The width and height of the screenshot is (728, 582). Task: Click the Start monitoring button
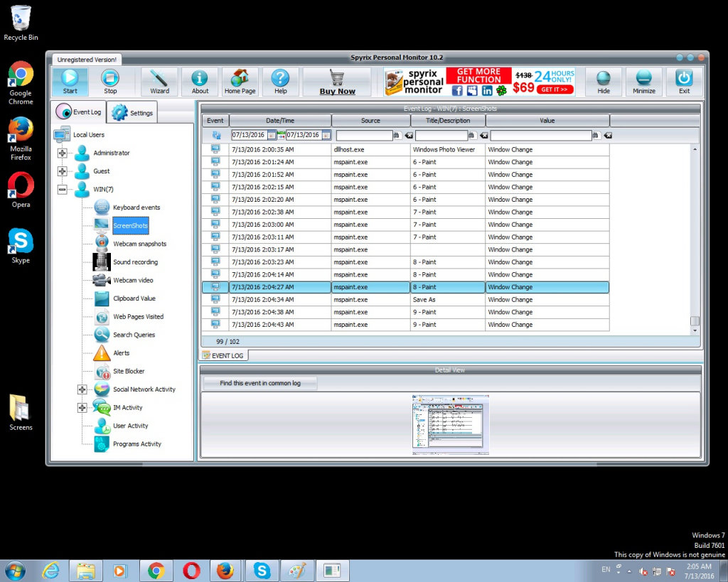[70, 82]
